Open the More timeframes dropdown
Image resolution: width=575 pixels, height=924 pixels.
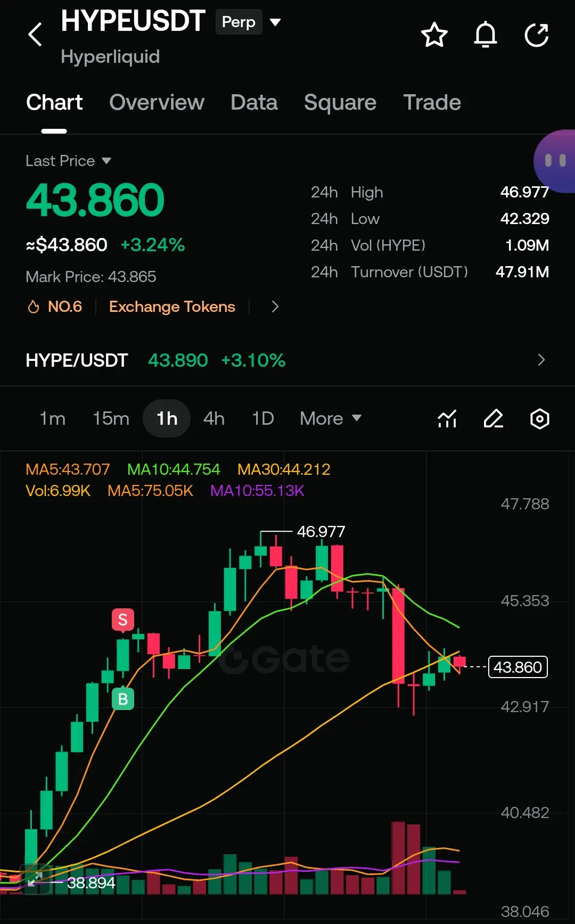click(x=331, y=418)
